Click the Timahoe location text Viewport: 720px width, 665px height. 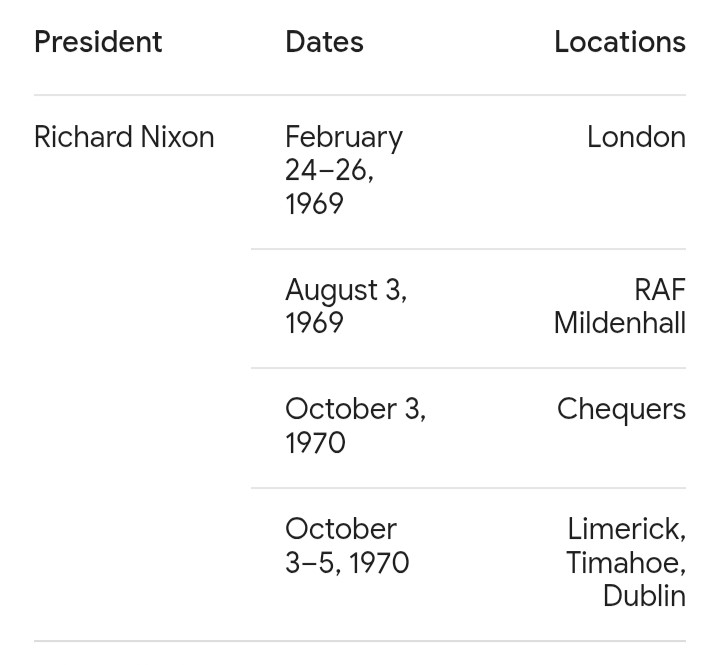pyautogui.click(x=625, y=563)
